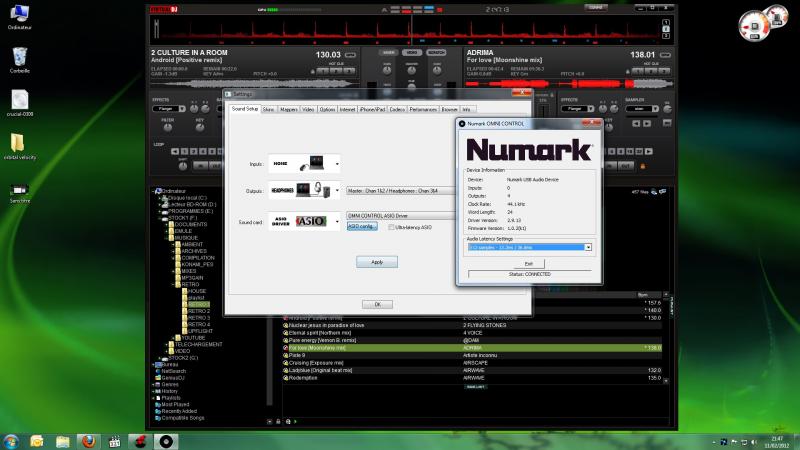Image resolution: width=800 pixels, height=450 pixels.
Task: Switch to the Performances tab
Action: pyautogui.click(x=423, y=108)
